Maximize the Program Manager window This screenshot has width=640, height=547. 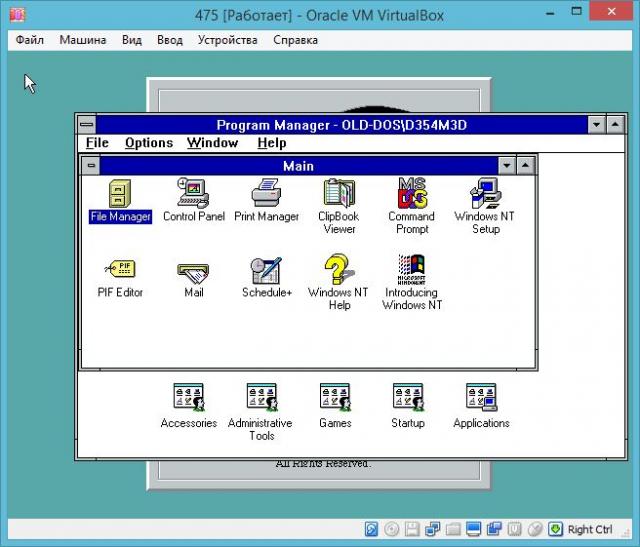pyautogui.click(x=615, y=125)
